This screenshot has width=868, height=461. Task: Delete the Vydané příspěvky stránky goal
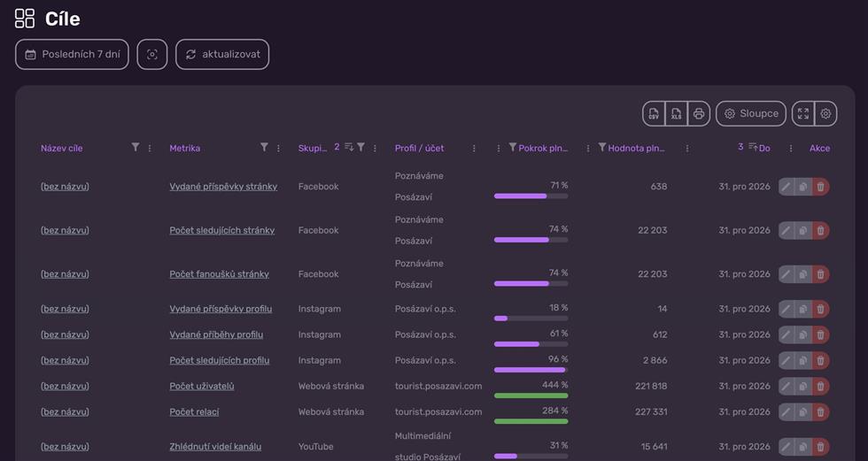point(821,187)
